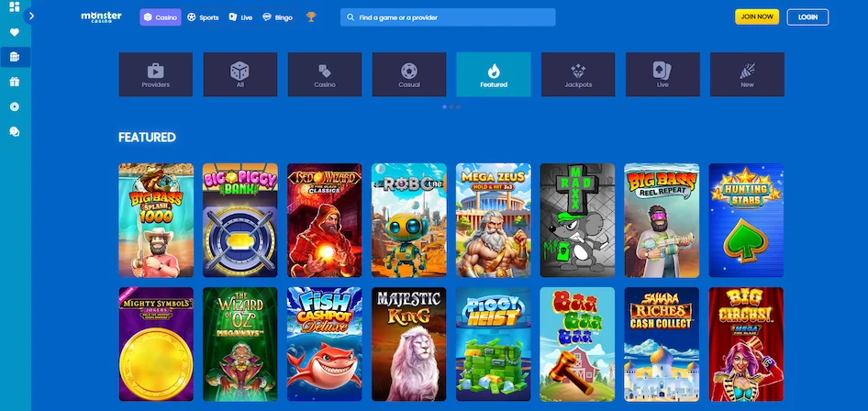
Task: Open the Casino category tile with dice
Action: pyautogui.click(x=325, y=74)
